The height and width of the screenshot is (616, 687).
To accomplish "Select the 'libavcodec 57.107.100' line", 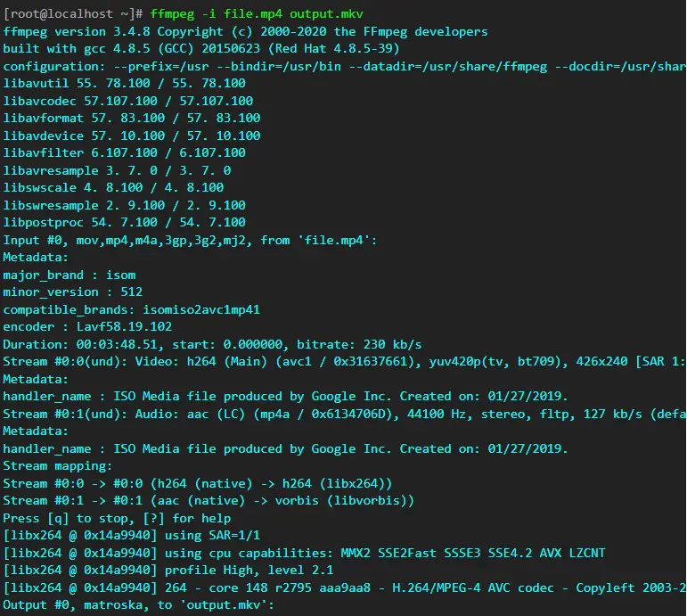I will tap(128, 101).
